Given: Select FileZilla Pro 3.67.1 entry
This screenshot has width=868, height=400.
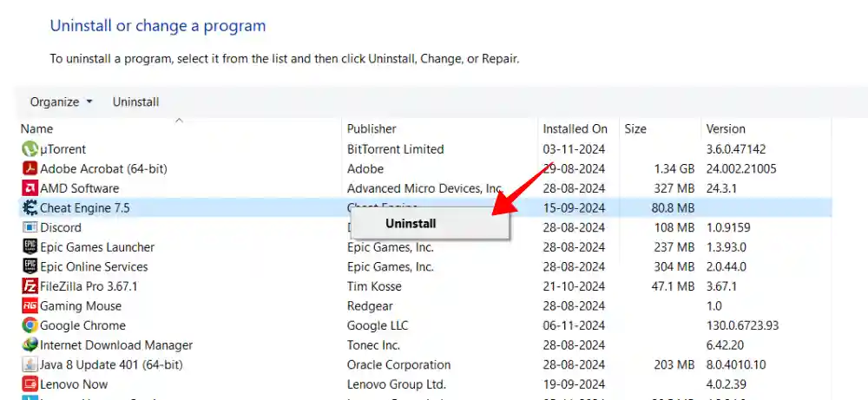Looking at the screenshot, I should coord(89,286).
